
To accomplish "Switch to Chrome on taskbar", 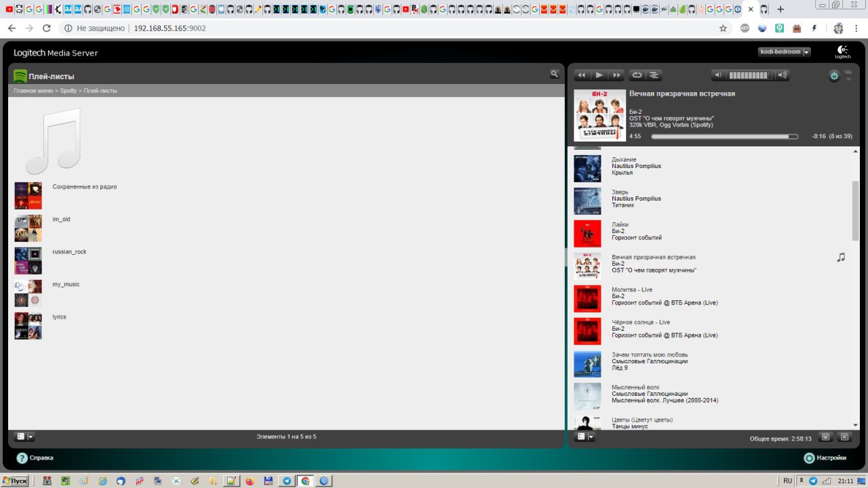I will pos(305,481).
